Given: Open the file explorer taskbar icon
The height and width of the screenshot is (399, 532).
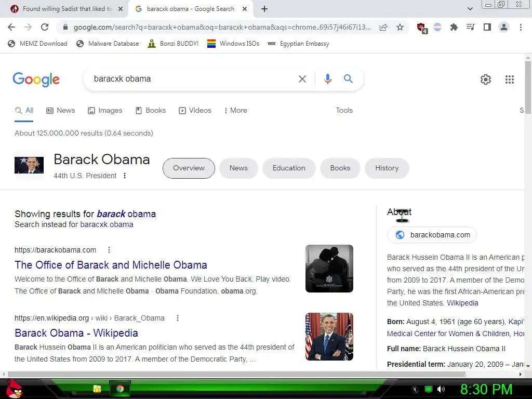Looking at the screenshot, I should pyautogui.click(x=97, y=389).
